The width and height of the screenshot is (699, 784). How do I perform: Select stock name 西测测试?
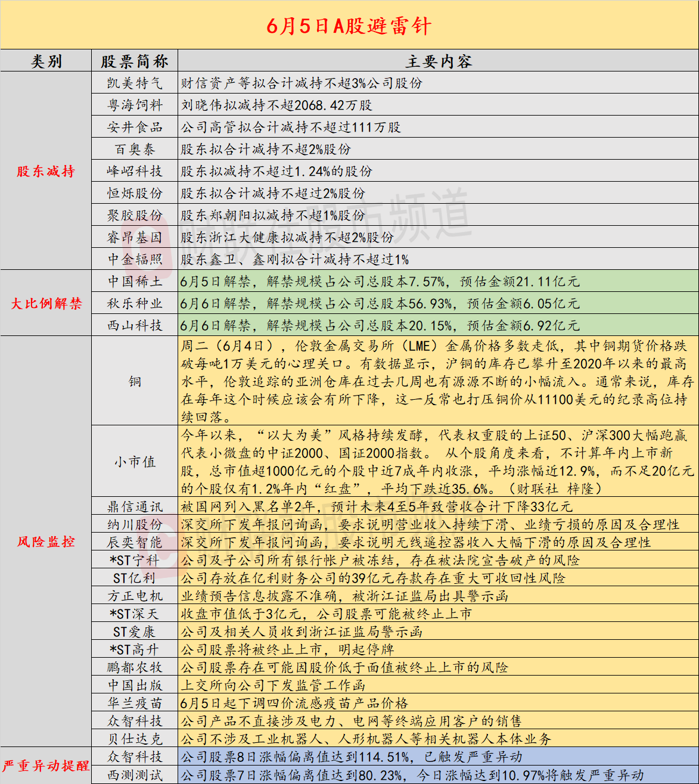click(135, 775)
